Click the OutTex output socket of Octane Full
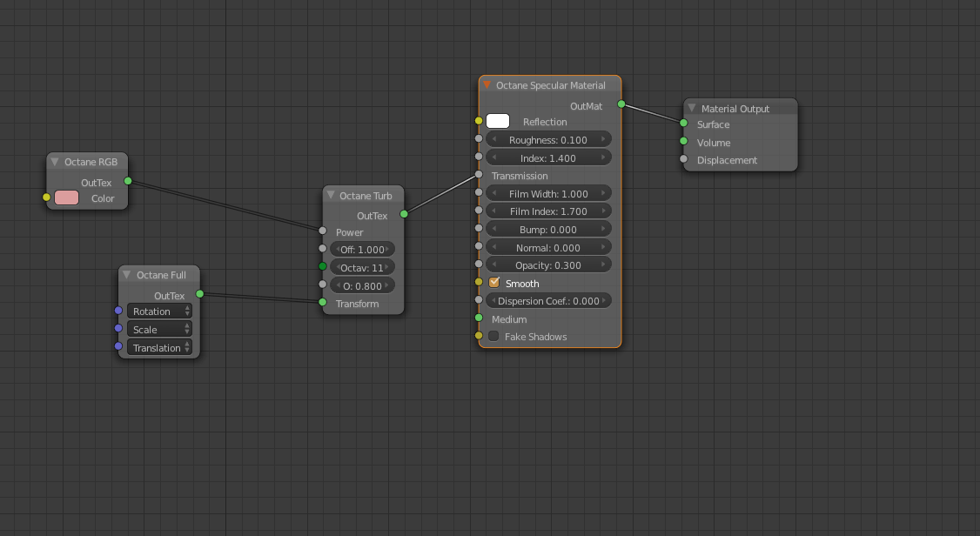The height and width of the screenshot is (536, 980). [200, 293]
